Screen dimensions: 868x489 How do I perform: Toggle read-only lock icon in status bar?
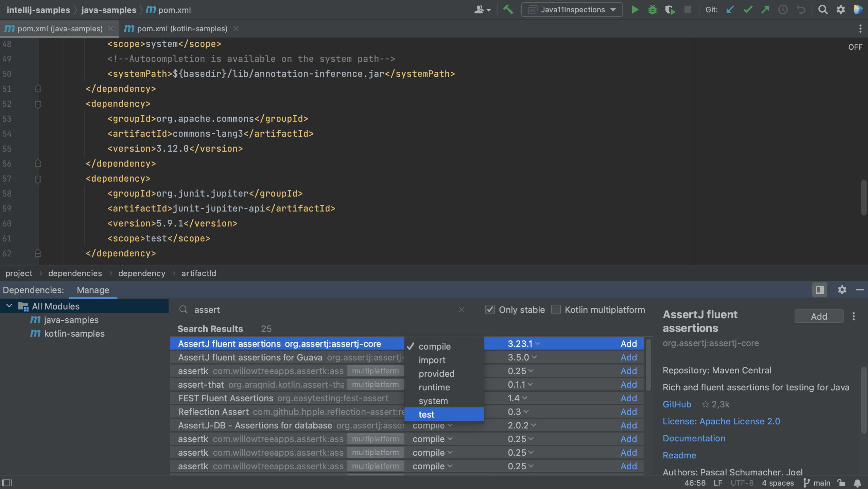click(841, 483)
